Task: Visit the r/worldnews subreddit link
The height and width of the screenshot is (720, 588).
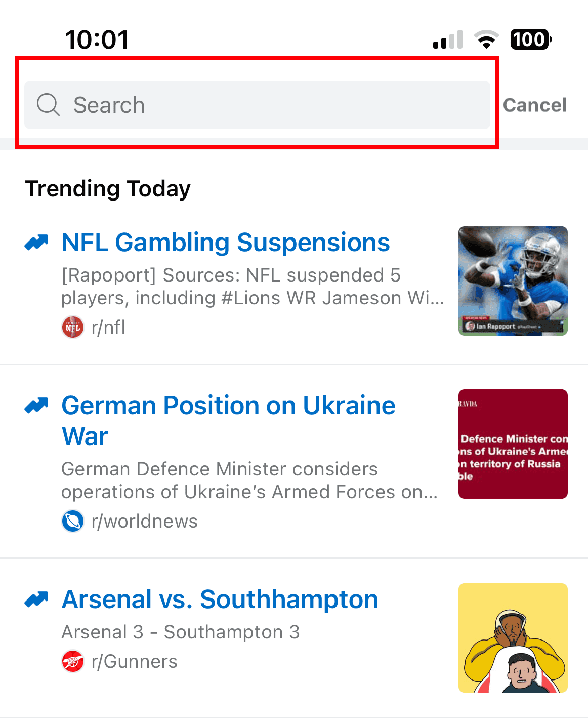Action: (145, 521)
